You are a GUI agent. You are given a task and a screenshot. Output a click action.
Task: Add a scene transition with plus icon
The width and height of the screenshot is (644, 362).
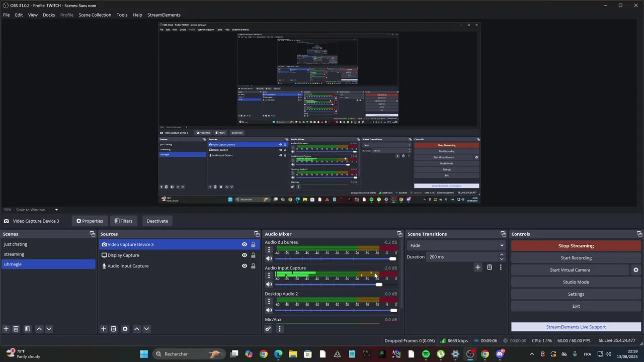pos(478,267)
